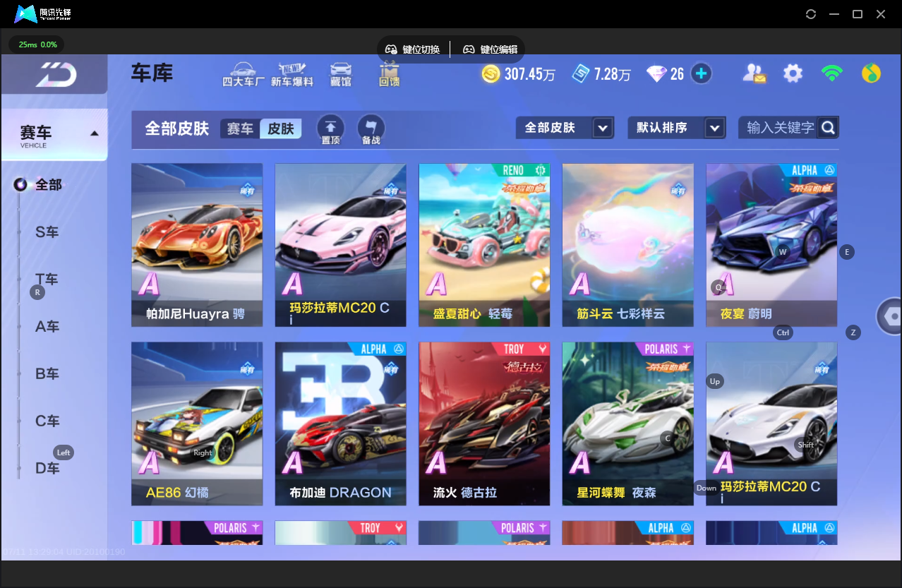This screenshot has height=588, width=902.
Task: Click the 置顶 pin-to-top icon
Action: [x=330, y=130]
